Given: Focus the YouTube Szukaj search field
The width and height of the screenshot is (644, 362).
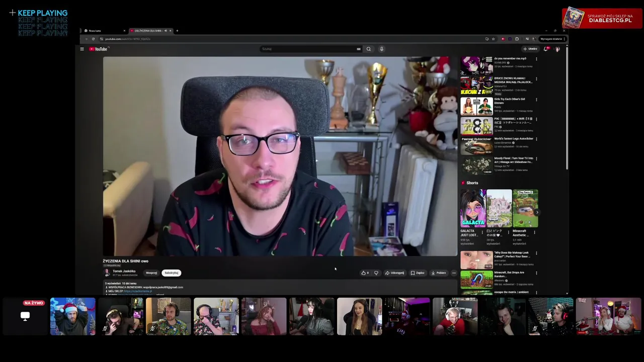Looking at the screenshot, I should click(x=308, y=49).
